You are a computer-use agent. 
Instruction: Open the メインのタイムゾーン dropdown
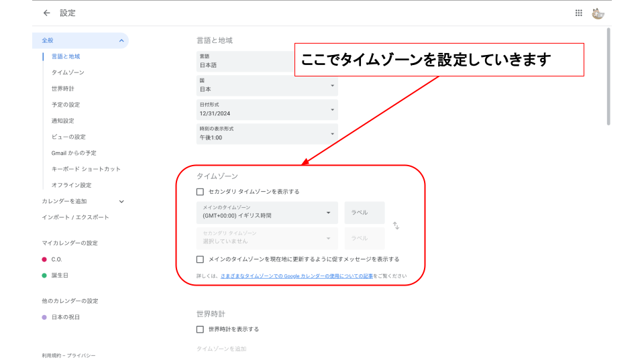click(x=266, y=213)
